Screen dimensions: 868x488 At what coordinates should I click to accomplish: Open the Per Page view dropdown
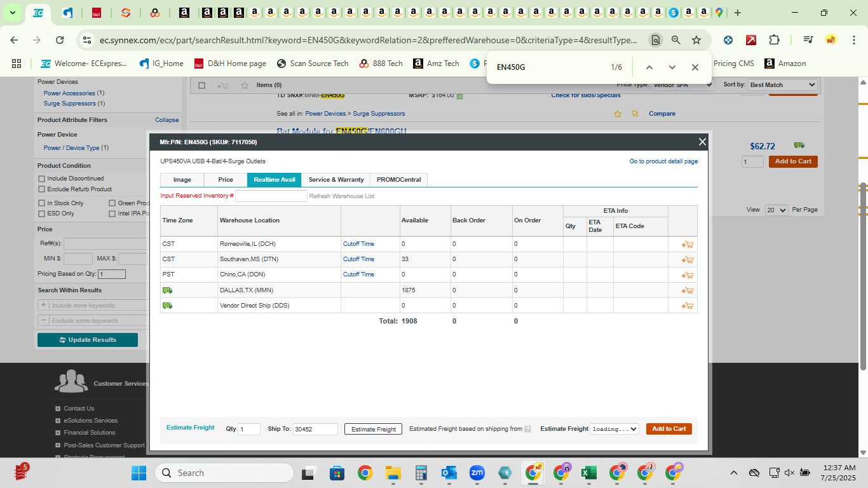point(776,210)
